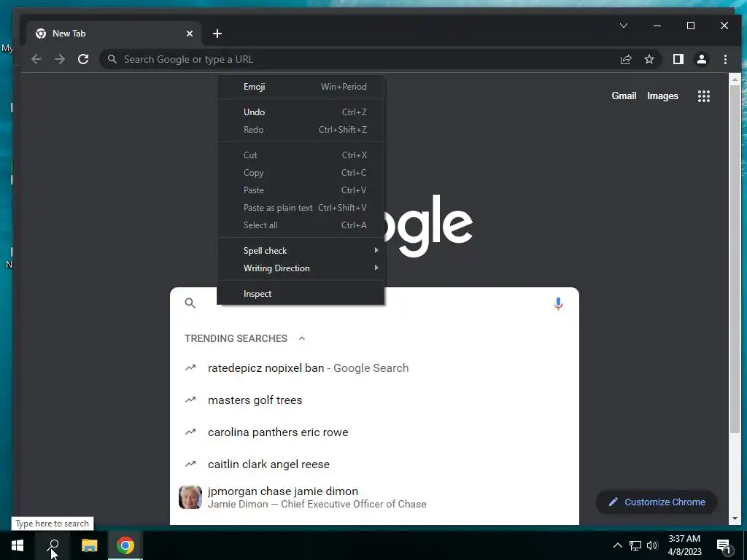Click the Chrome back arrow button
This screenshot has height=560, width=747.
pos(36,59)
